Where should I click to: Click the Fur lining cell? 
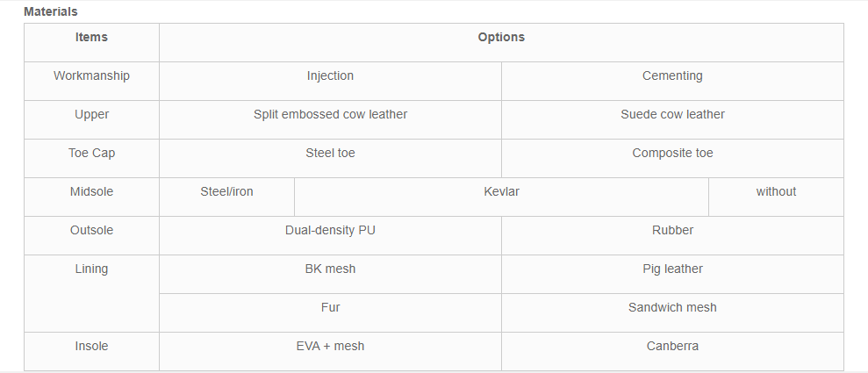331,313
